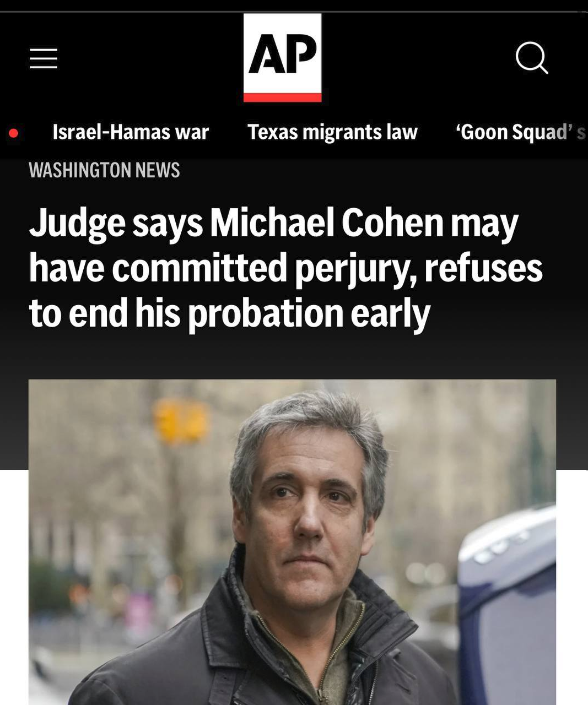This screenshot has height=705, width=588.
Task: Tap the word 'perjury' in the headline
Action: click(355, 269)
